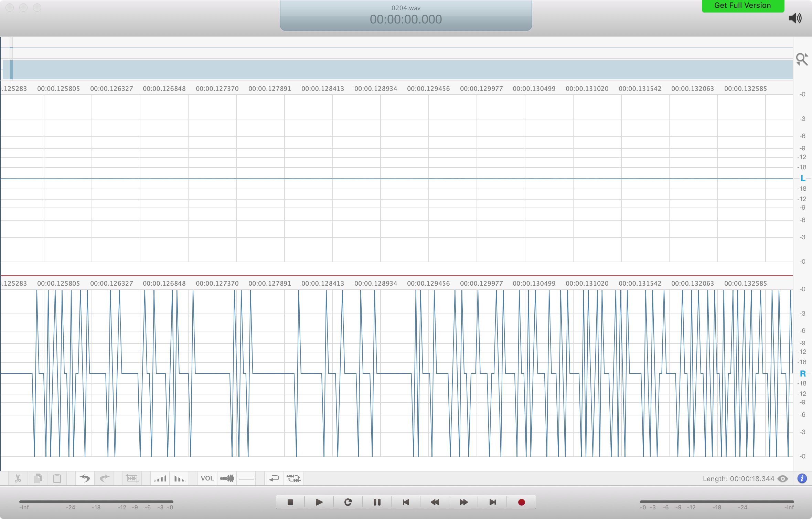The height and width of the screenshot is (519, 812).
Task: Open the info button at bottom right
Action: tap(802, 478)
